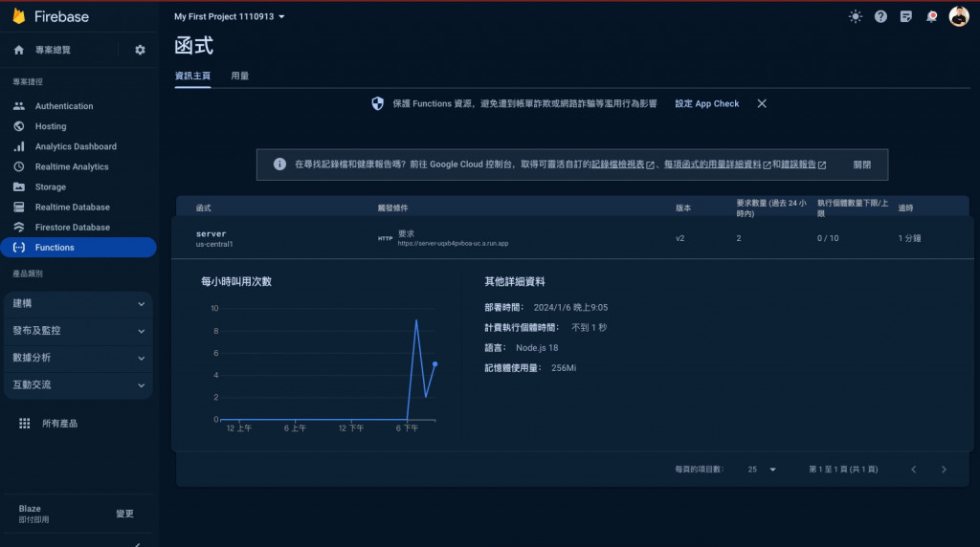The width and height of the screenshot is (980, 547).
Task: Open the items-per-page 25 dropdown
Action: tap(761, 469)
